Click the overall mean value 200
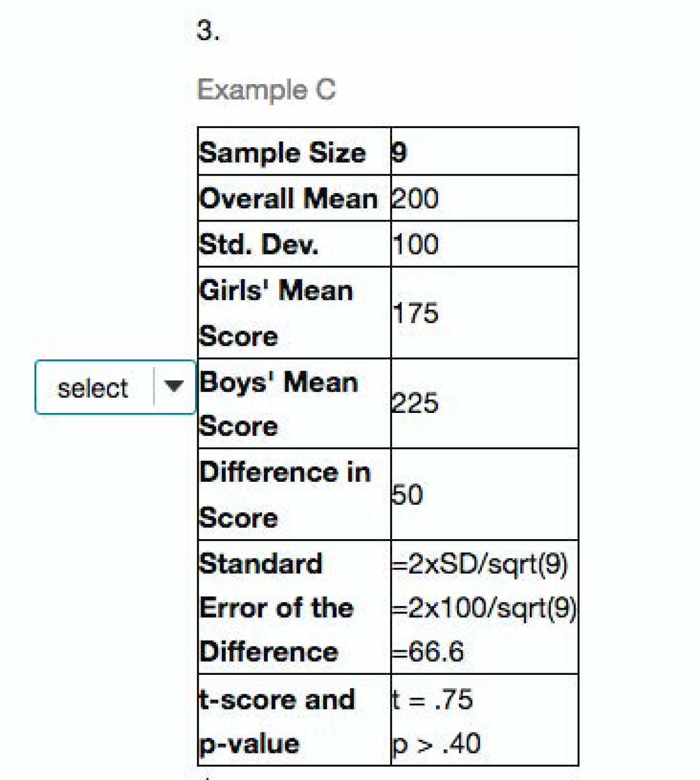The height and width of the screenshot is (780, 700). [415, 199]
